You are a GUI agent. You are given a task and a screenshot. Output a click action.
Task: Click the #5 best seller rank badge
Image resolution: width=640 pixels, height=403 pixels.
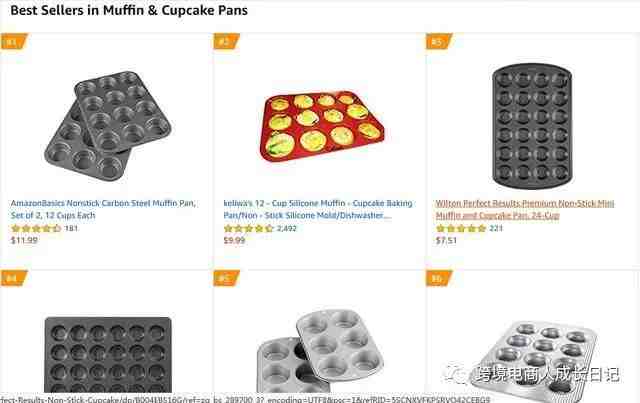(x=226, y=278)
